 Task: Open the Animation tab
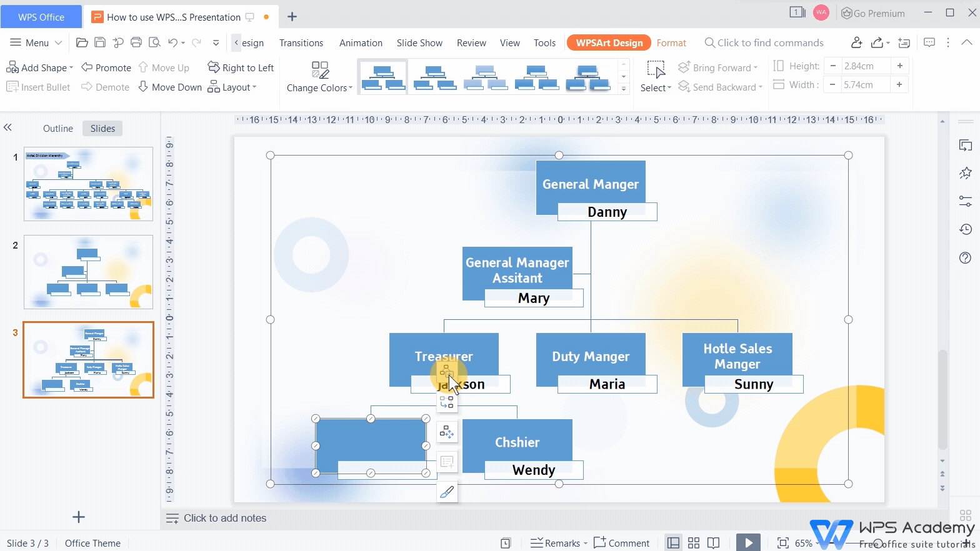point(361,42)
